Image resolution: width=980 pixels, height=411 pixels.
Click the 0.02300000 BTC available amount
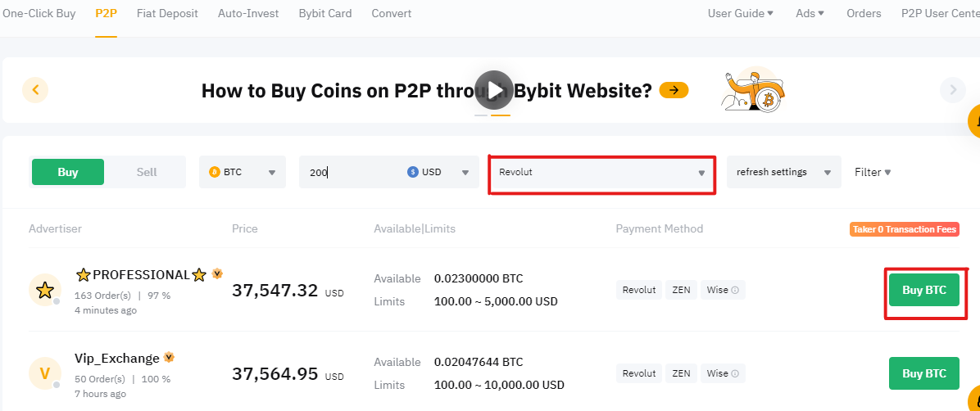[479, 278]
